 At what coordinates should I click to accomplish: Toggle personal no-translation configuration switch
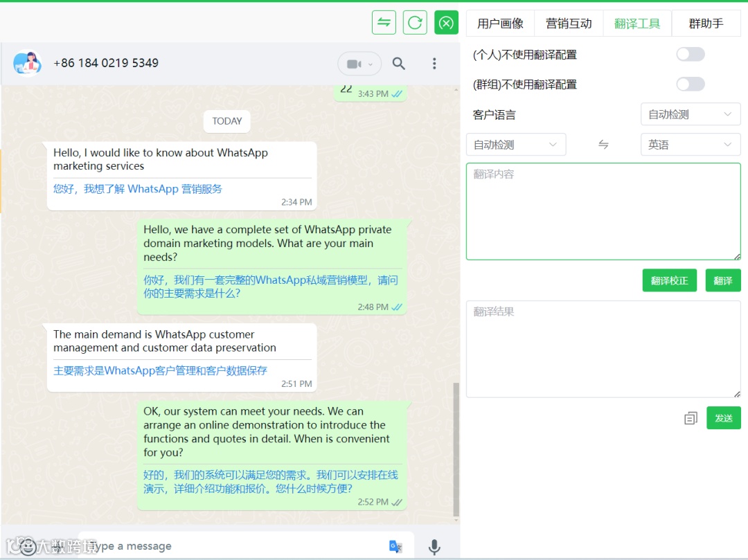pyautogui.click(x=691, y=54)
